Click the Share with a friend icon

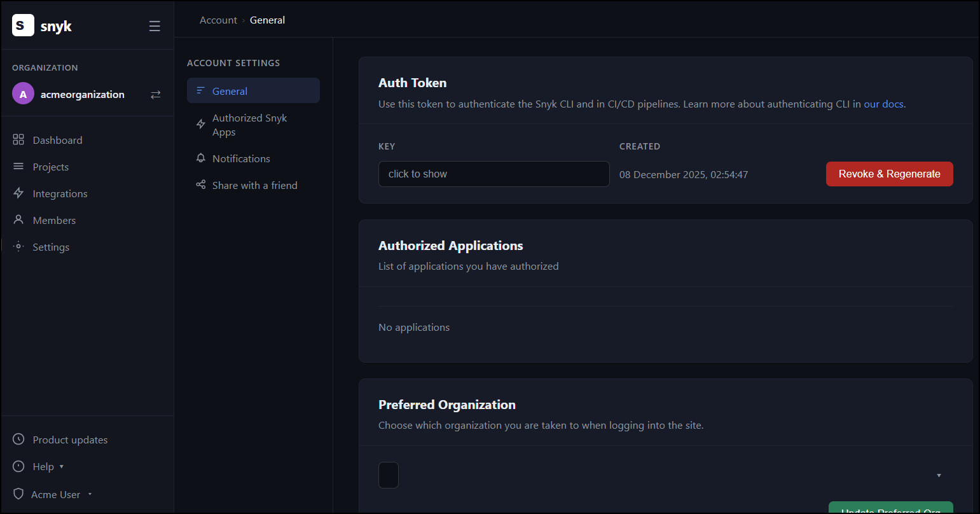201,185
